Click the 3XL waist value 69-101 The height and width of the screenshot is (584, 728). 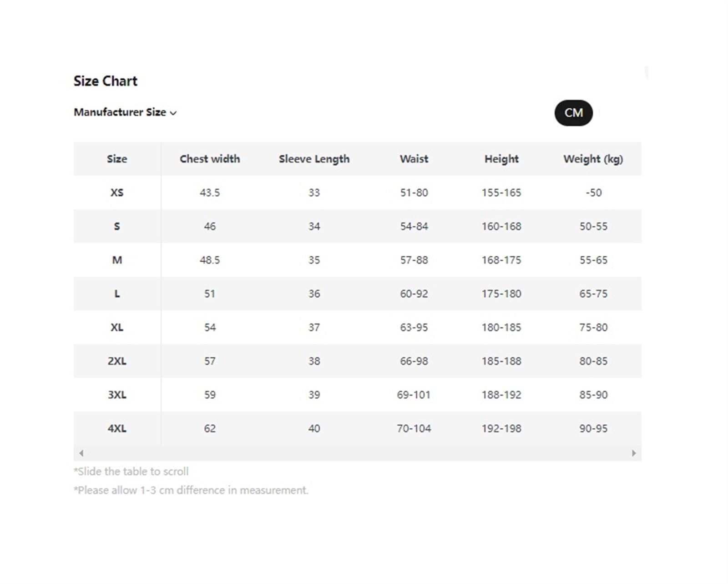(x=414, y=395)
